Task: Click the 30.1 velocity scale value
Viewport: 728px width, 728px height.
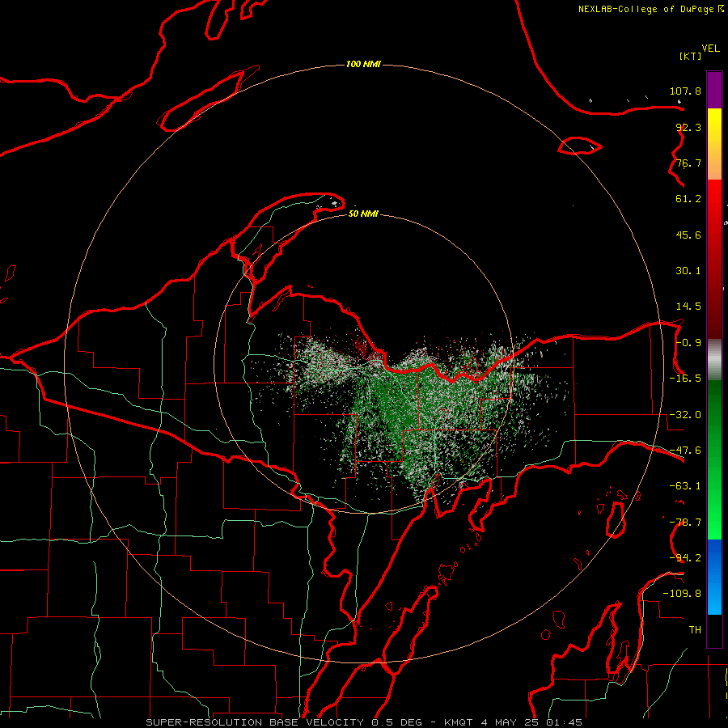Action: tap(688, 271)
